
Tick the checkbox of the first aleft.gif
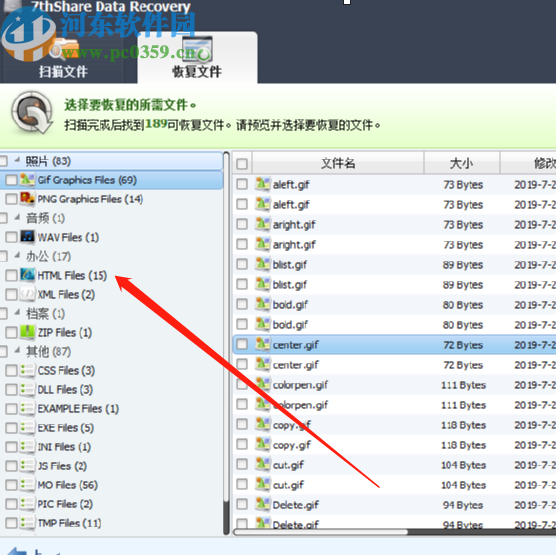[242, 184]
